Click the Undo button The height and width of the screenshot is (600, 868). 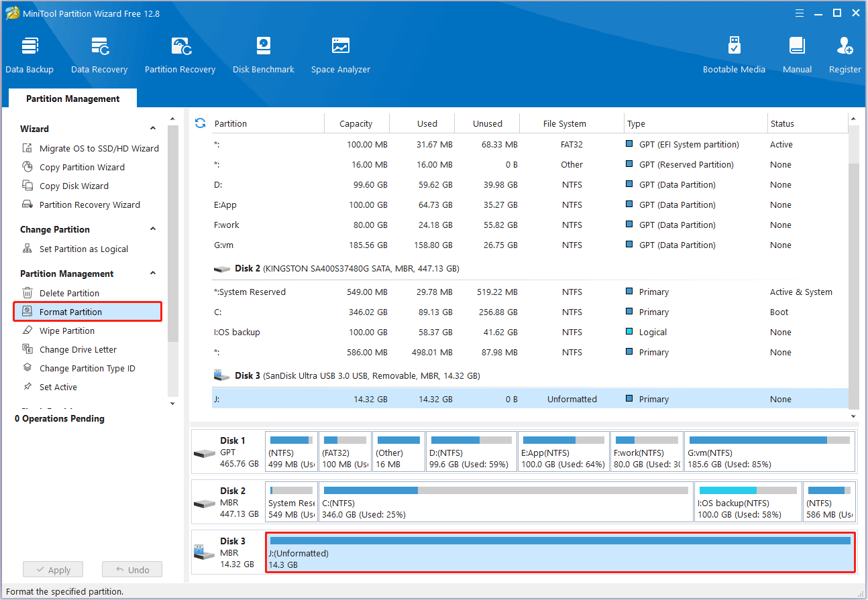tap(132, 570)
